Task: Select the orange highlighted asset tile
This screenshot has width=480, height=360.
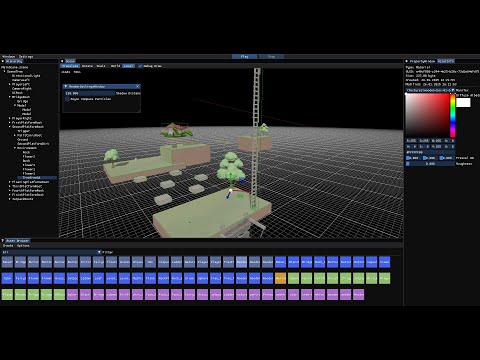Action: (280, 278)
